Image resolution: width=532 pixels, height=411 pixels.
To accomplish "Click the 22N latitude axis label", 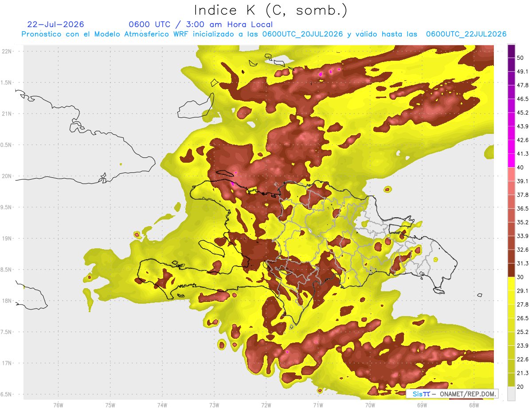I will click(x=7, y=51).
